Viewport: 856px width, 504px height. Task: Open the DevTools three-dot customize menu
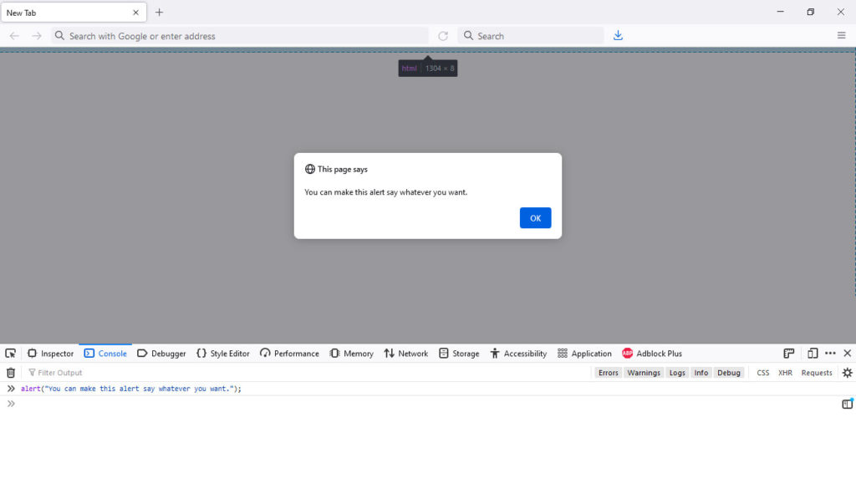pyautogui.click(x=830, y=354)
